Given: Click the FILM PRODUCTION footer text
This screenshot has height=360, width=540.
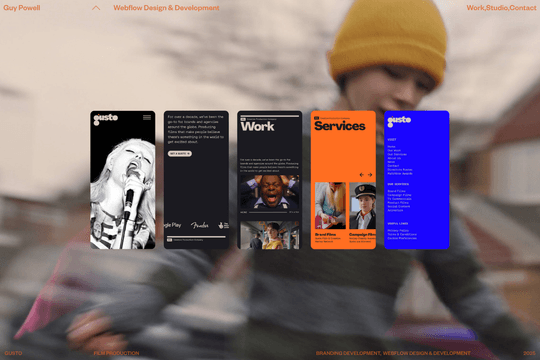Looking at the screenshot, I should tap(116, 353).
